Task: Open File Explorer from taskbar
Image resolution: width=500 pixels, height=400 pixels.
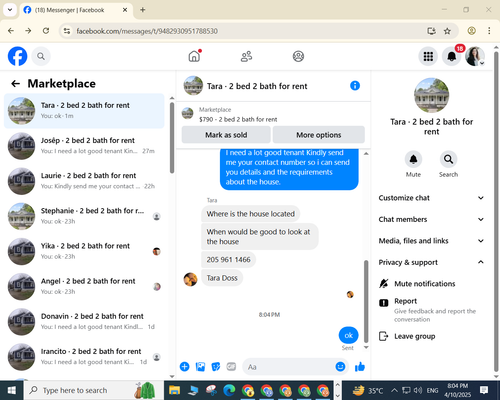Action: point(174,390)
